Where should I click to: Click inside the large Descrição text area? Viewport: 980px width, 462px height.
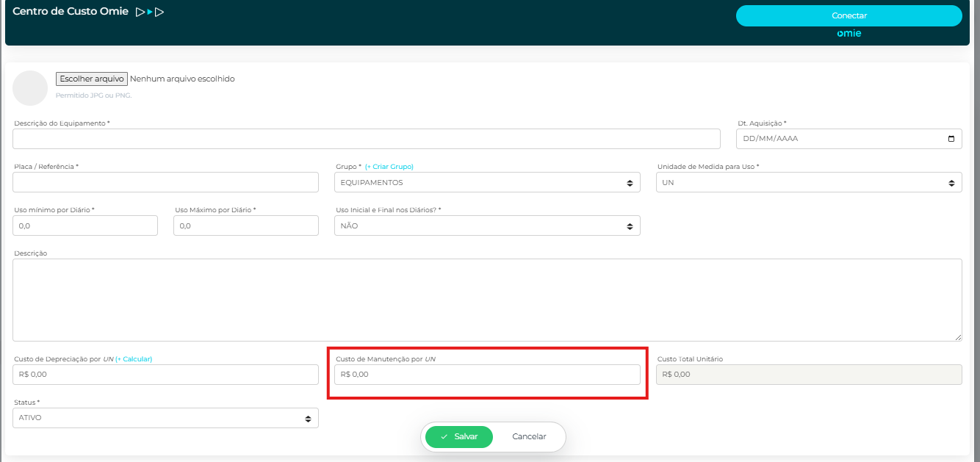[486, 300]
